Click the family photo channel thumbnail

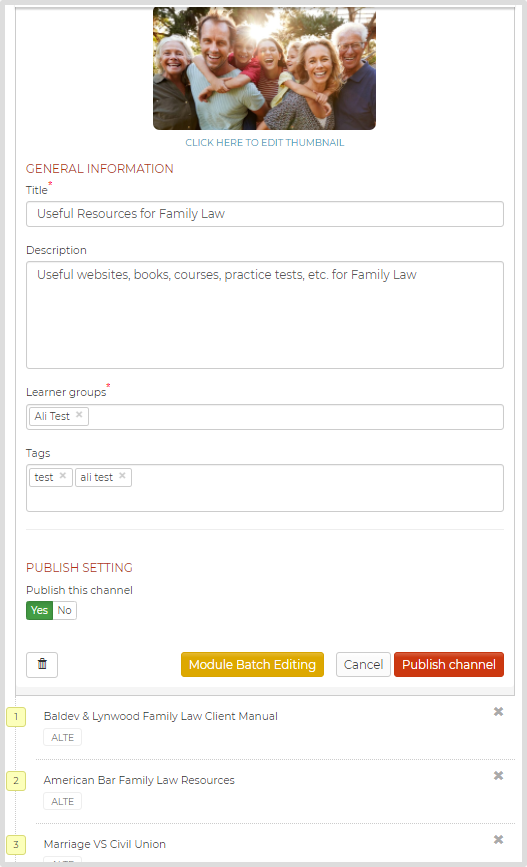(264, 69)
